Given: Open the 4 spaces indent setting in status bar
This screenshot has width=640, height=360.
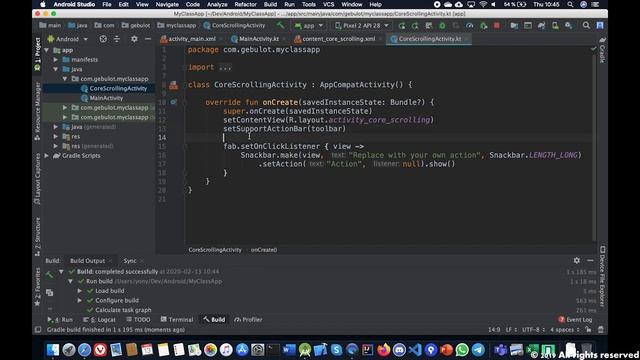Looking at the screenshot, I should [x=565, y=329].
